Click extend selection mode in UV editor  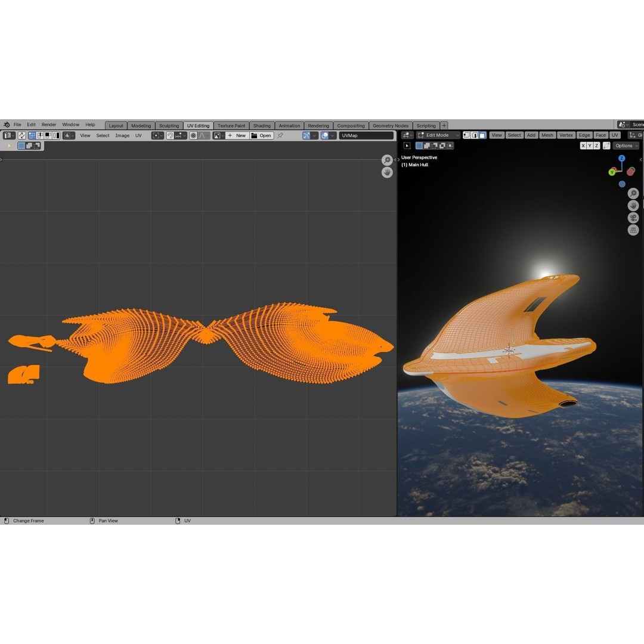tap(29, 145)
